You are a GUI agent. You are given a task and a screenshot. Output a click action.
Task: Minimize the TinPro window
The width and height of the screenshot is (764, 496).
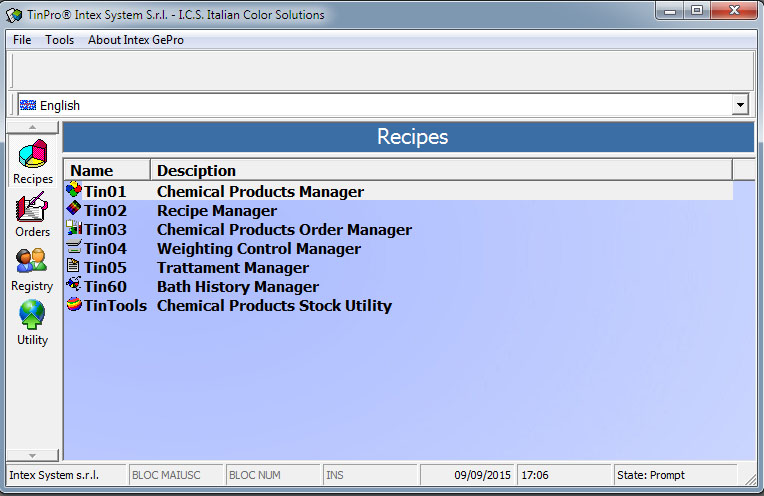coord(670,11)
